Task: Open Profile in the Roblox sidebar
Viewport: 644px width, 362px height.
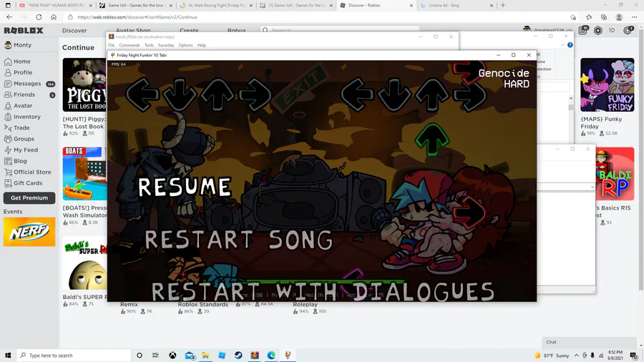Action: [19, 73]
